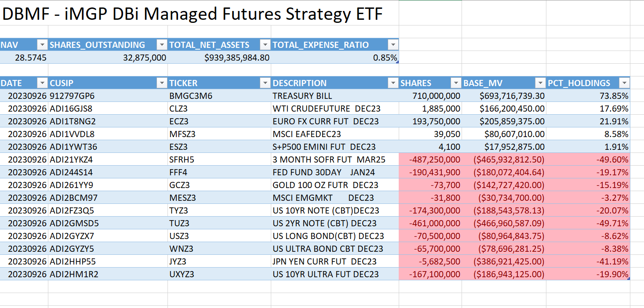
Task: Open the CUSIP column filter dropdown
Action: [162, 83]
